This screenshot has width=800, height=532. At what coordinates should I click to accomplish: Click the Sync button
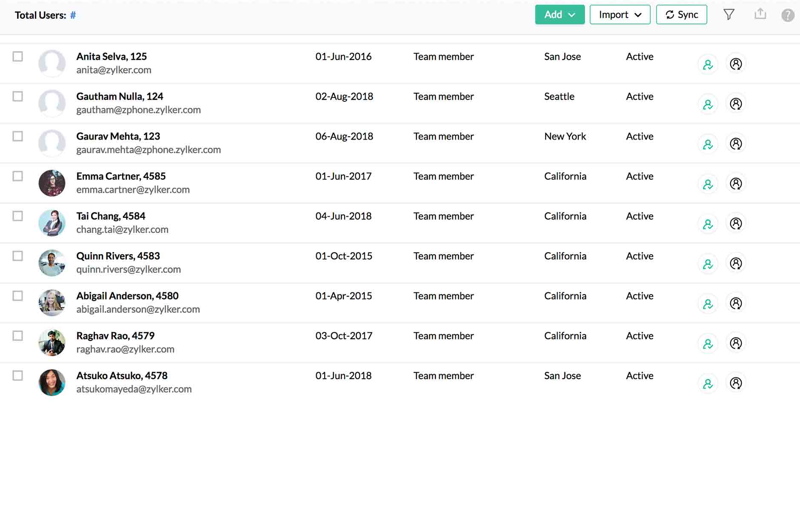tap(682, 14)
